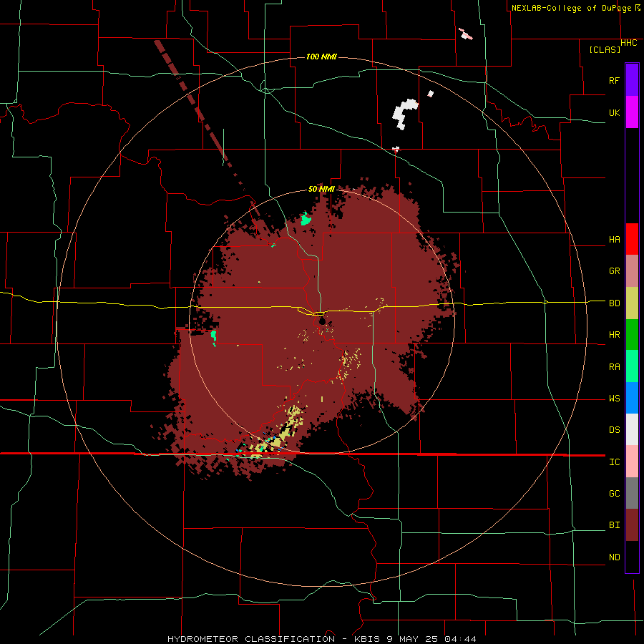Click the 'GC' legend label
The width and height of the screenshot is (644, 644).
click(614, 494)
